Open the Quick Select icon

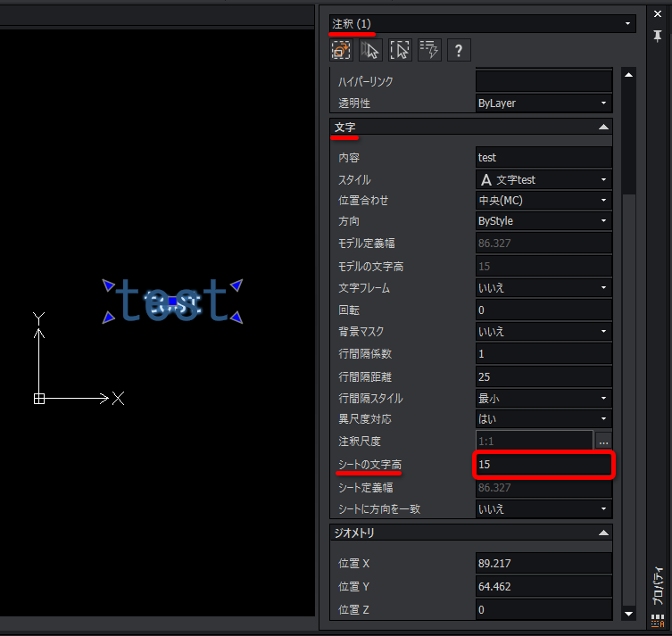pyautogui.click(x=429, y=50)
